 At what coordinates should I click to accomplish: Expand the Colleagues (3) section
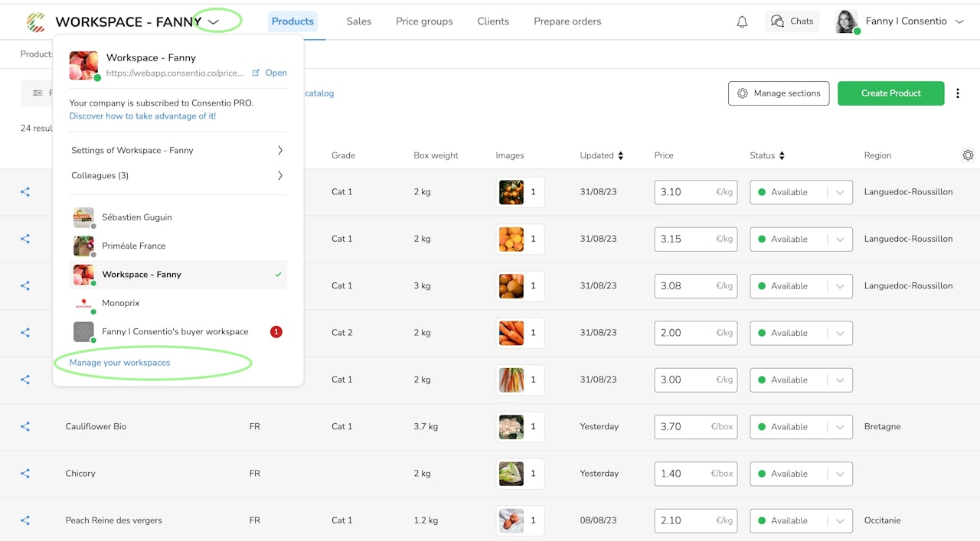[x=178, y=176]
